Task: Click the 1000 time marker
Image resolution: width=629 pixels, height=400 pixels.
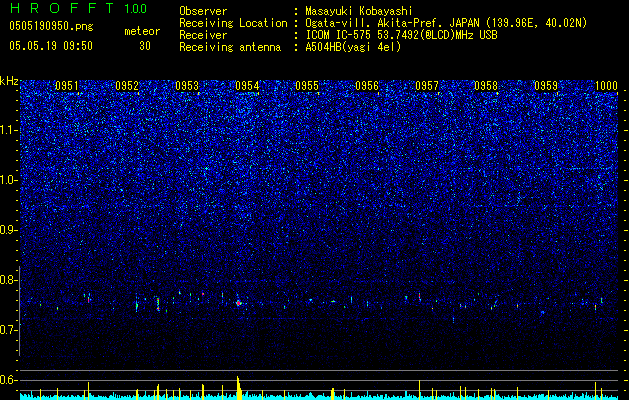Action: pos(606,86)
